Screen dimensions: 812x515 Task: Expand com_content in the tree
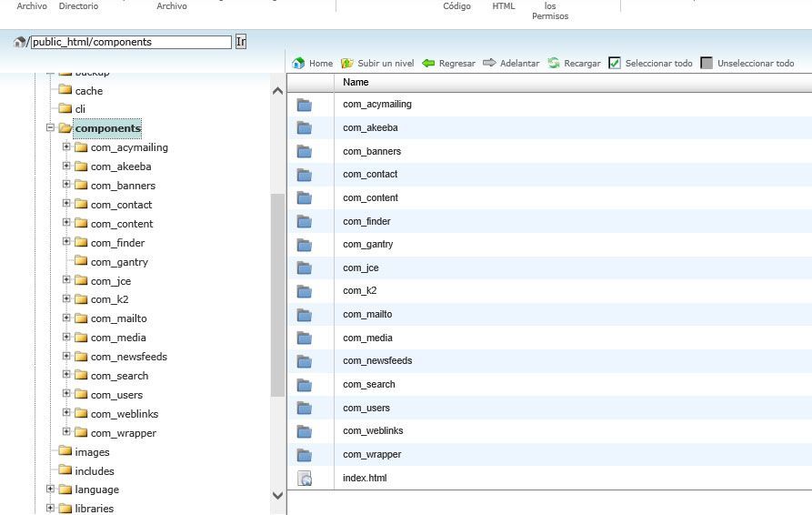tap(66, 223)
